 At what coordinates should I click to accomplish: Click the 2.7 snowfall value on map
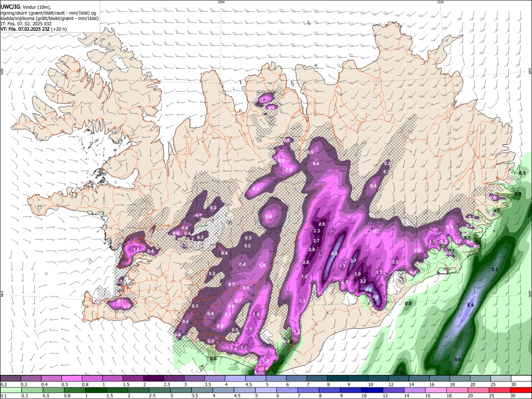tap(316, 241)
